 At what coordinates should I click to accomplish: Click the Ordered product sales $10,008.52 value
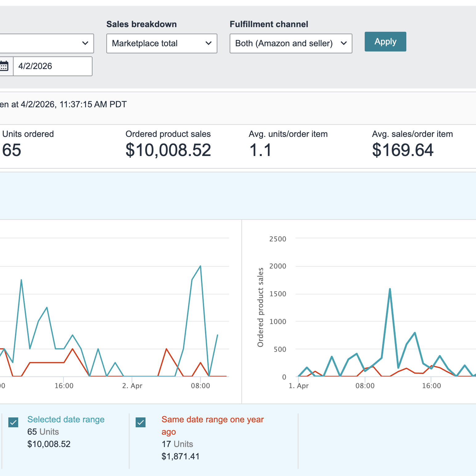[x=168, y=150]
